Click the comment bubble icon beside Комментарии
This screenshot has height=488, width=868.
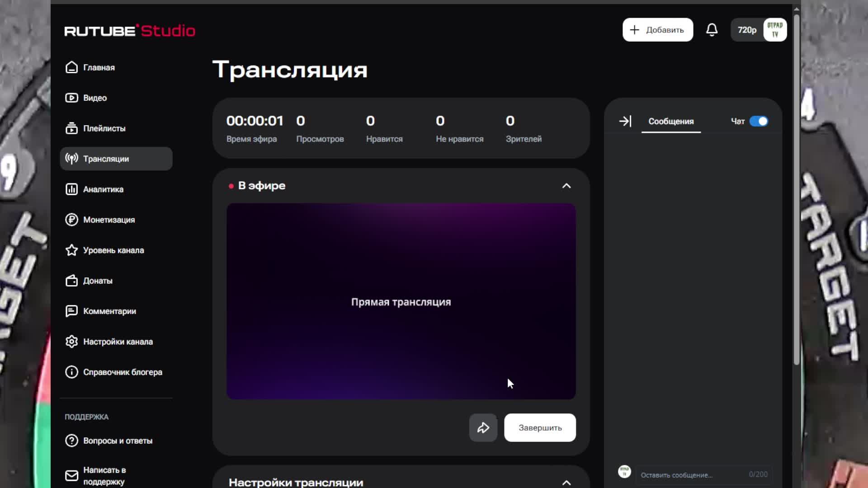(71, 311)
